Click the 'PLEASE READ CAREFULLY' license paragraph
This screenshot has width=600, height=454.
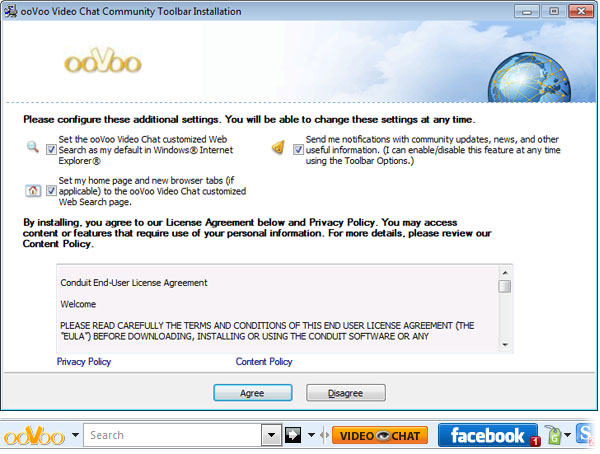point(267,331)
